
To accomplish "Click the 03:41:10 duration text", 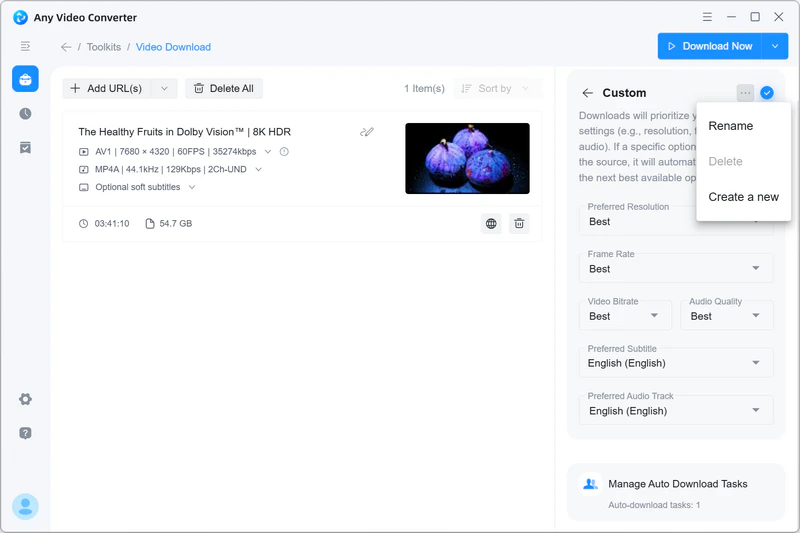I will coord(112,223).
